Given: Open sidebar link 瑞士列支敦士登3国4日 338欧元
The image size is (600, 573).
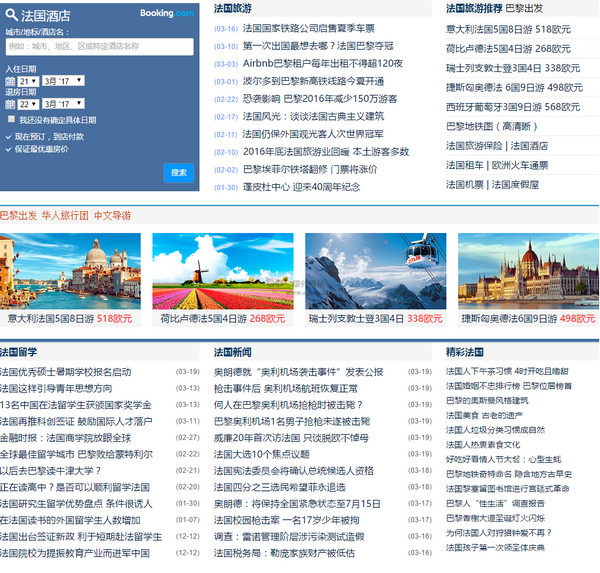Looking at the screenshot, I should pos(513,68).
